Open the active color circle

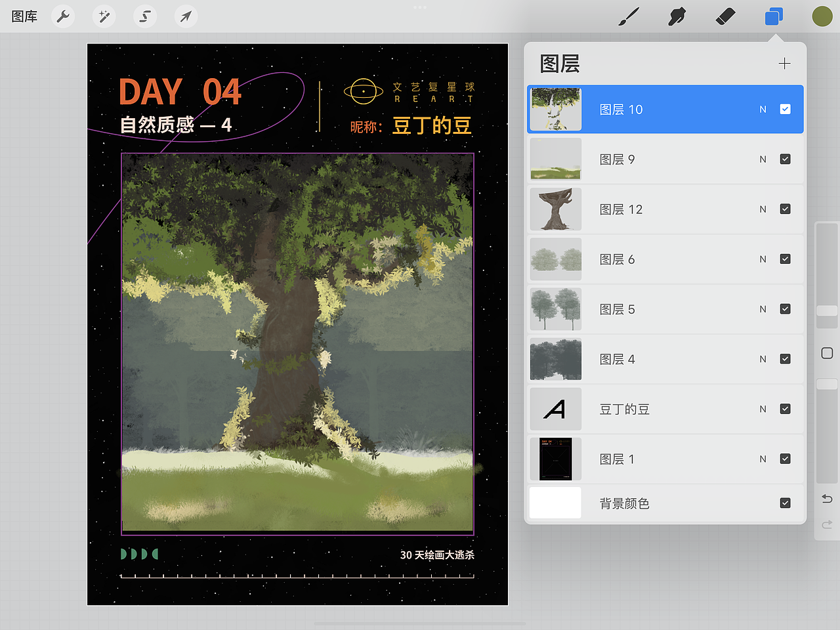click(822, 16)
